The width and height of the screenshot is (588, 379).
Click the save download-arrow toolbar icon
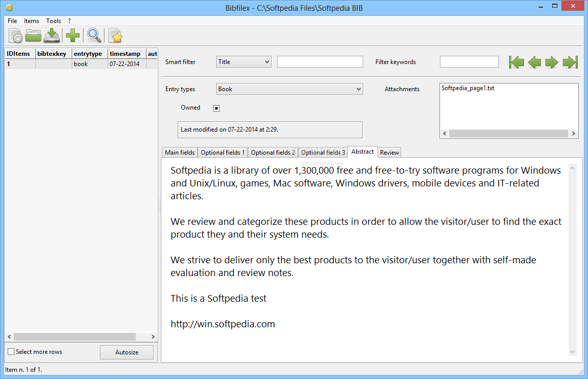click(52, 36)
